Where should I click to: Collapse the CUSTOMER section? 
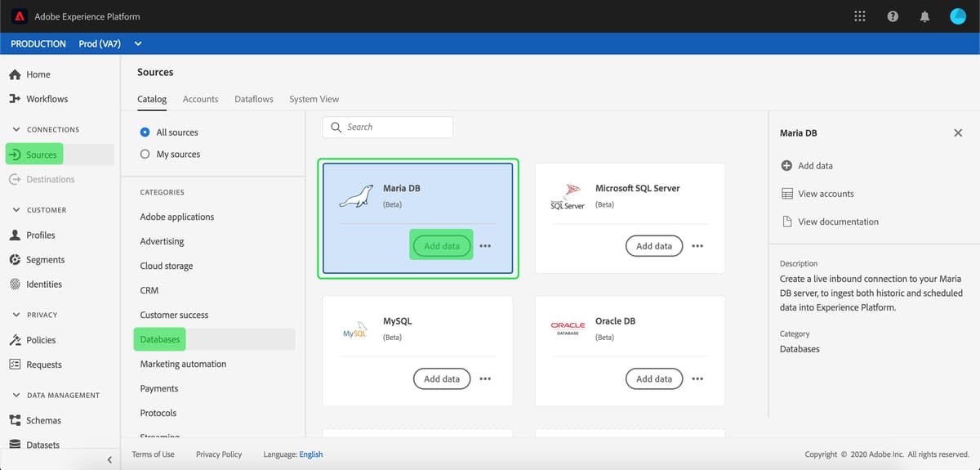click(x=16, y=210)
